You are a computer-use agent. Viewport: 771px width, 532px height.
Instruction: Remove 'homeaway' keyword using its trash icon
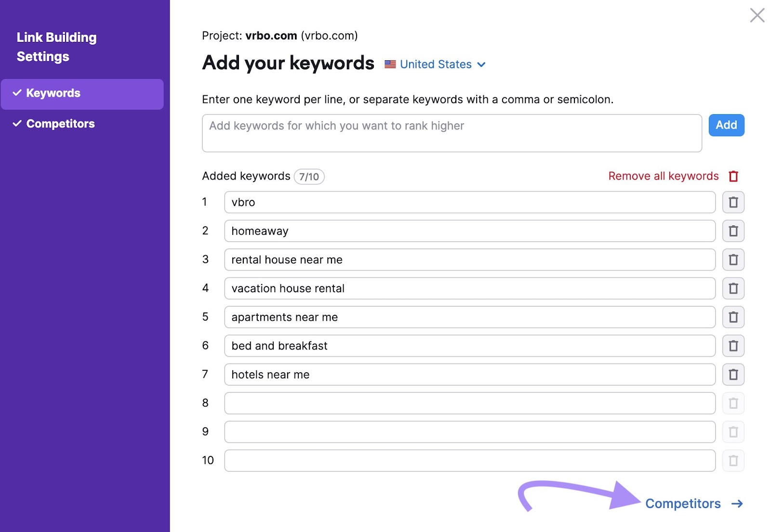tap(733, 231)
